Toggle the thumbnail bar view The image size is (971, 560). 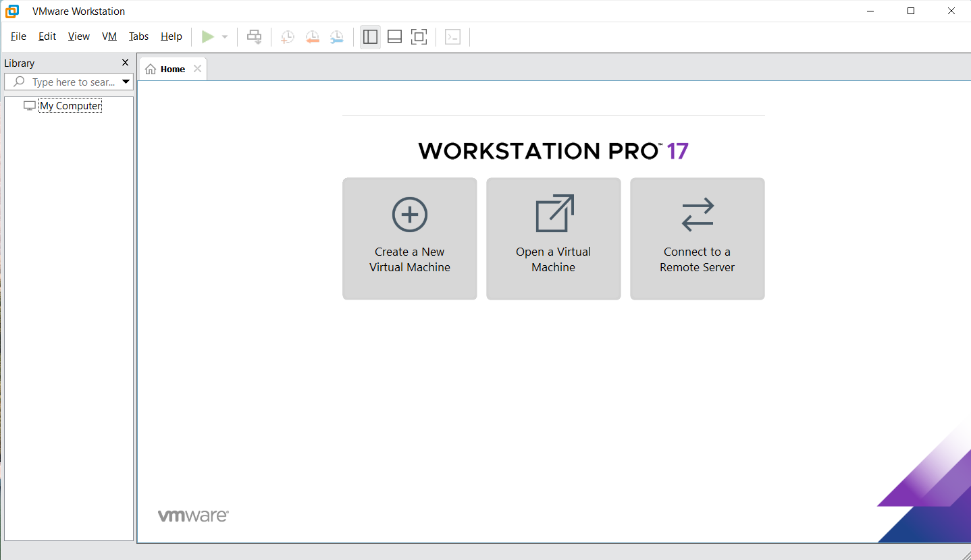(x=394, y=37)
